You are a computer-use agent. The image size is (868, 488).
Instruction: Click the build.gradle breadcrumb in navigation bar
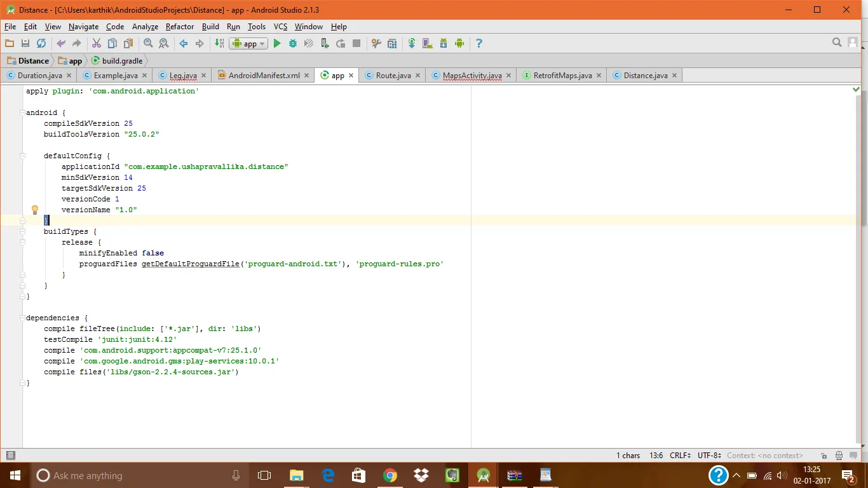(x=118, y=61)
